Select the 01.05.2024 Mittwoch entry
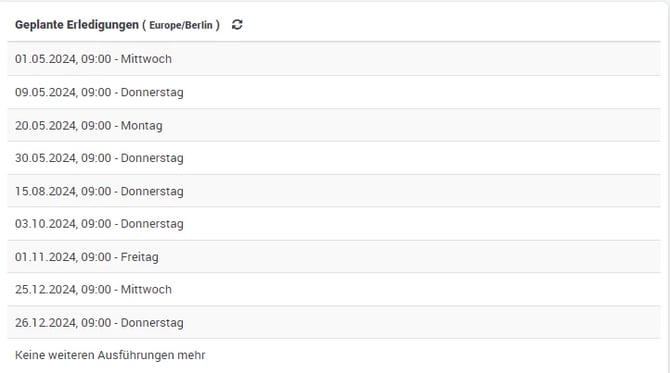670x373 pixels. tap(334, 59)
